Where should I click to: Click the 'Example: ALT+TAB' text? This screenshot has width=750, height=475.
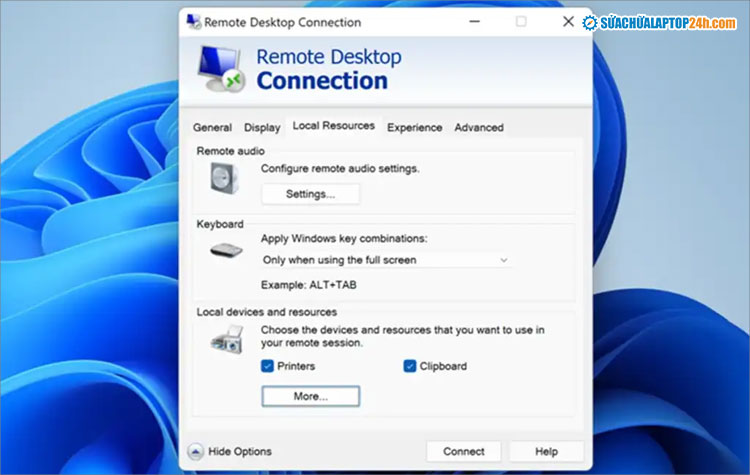309,285
